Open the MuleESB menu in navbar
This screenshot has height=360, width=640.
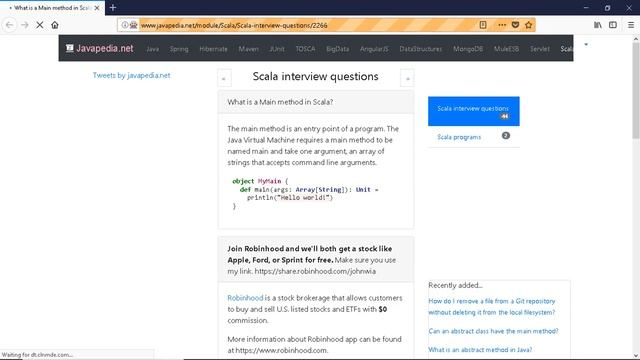(506, 49)
